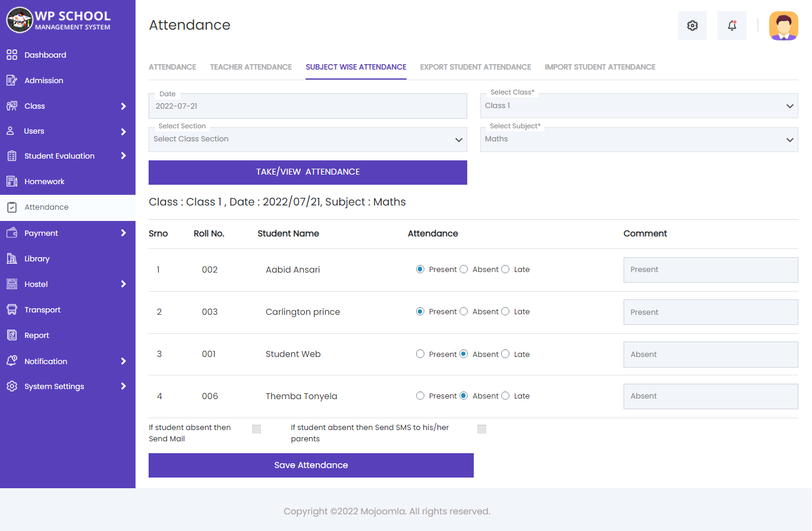This screenshot has height=531, width=812.
Task: Enable sending mail if student is absent
Action: click(256, 428)
